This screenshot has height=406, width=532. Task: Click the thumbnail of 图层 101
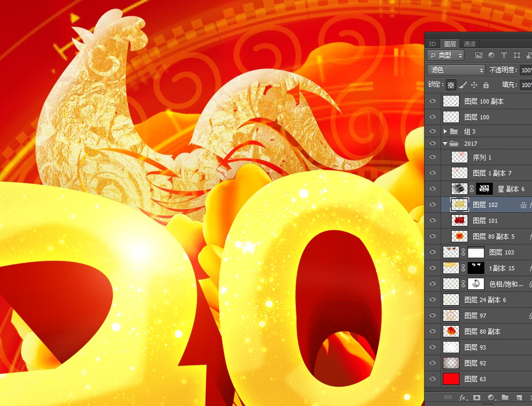click(x=460, y=221)
